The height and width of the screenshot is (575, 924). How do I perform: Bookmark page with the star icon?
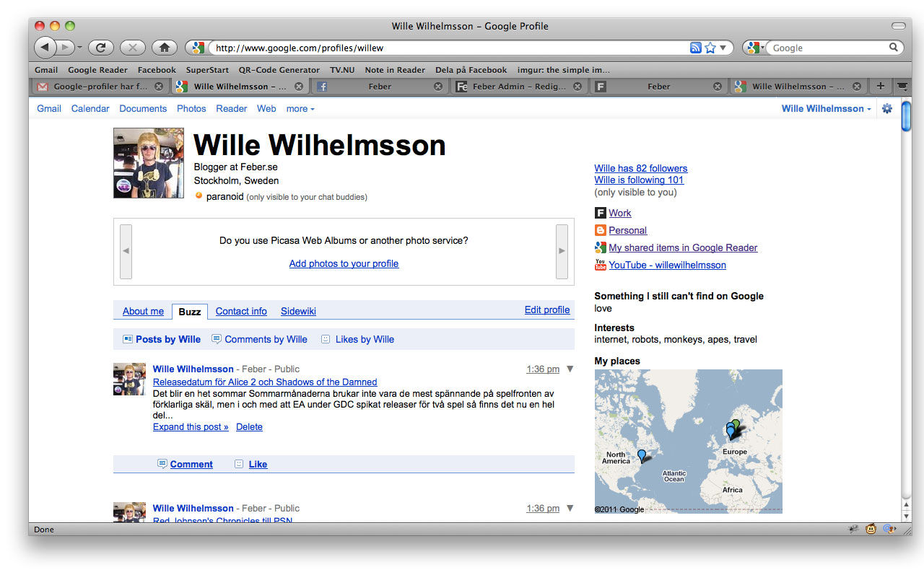[x=710, y=48]
